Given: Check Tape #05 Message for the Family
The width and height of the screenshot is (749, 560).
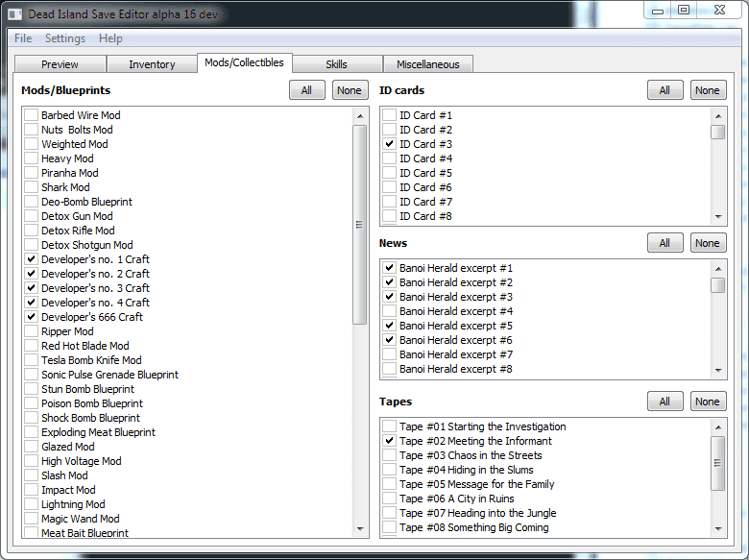Looking at the screenshot, I should point(389,484).
